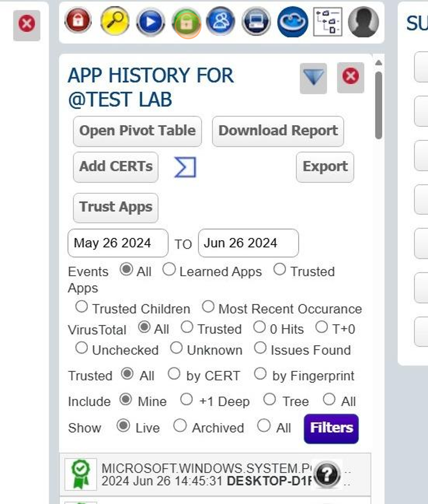
Task: Click the blue sigma summation icon
Action: click(x=185, y=167)
